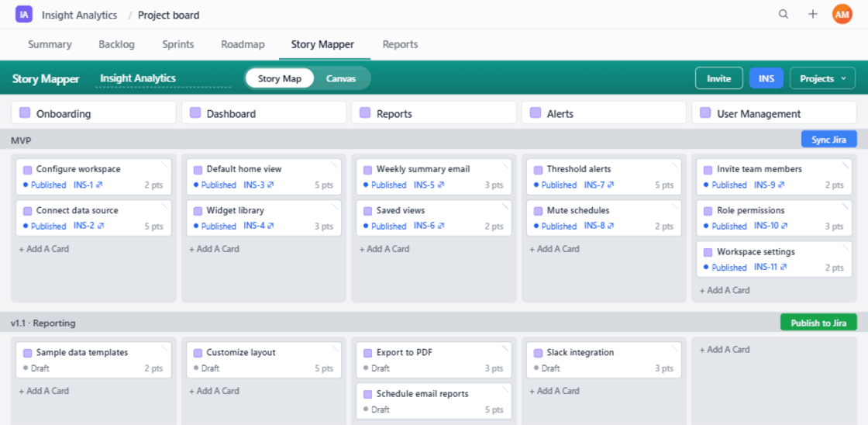Viewport: 868px width, 425px height.
Task: Add a card under MVP Onboarding
Action: click(44, 249)
